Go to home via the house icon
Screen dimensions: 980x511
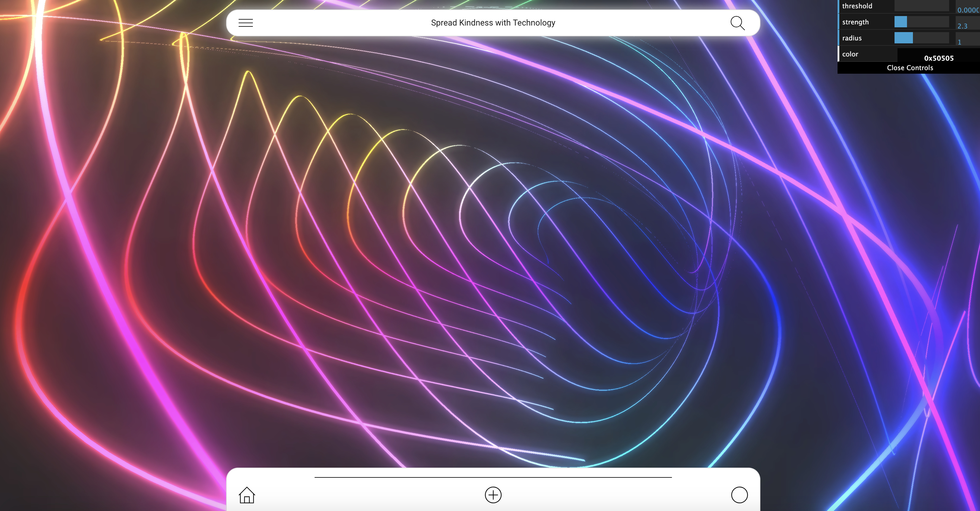click(x=247, y=495)
